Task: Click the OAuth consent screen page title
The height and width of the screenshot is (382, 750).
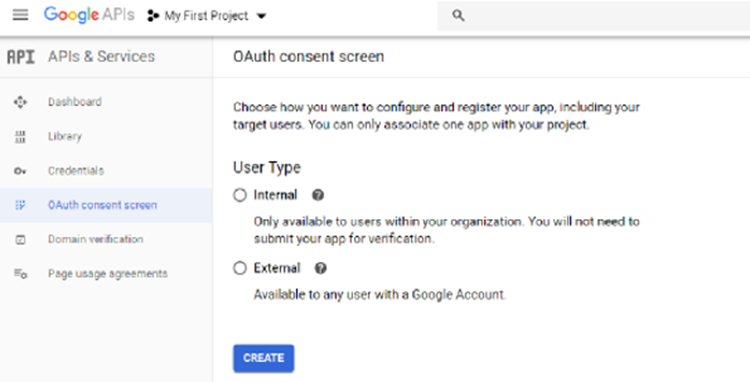Action: pyautogui.click(x=309, y=56)
